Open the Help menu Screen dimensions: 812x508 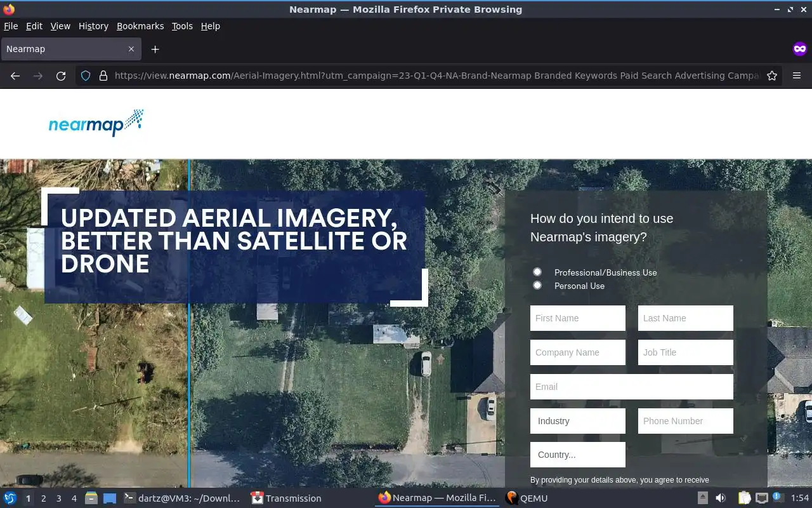(x=211, y=26)
